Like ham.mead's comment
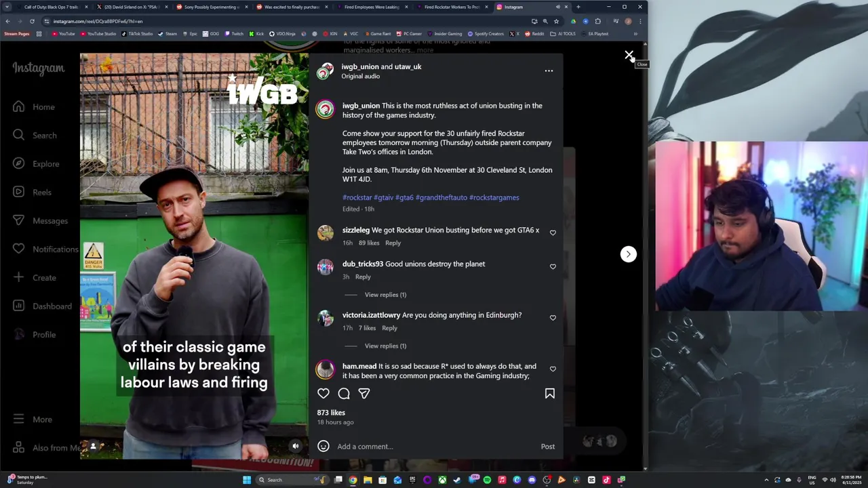Screen dimensions: 868x488 point(553,369)
